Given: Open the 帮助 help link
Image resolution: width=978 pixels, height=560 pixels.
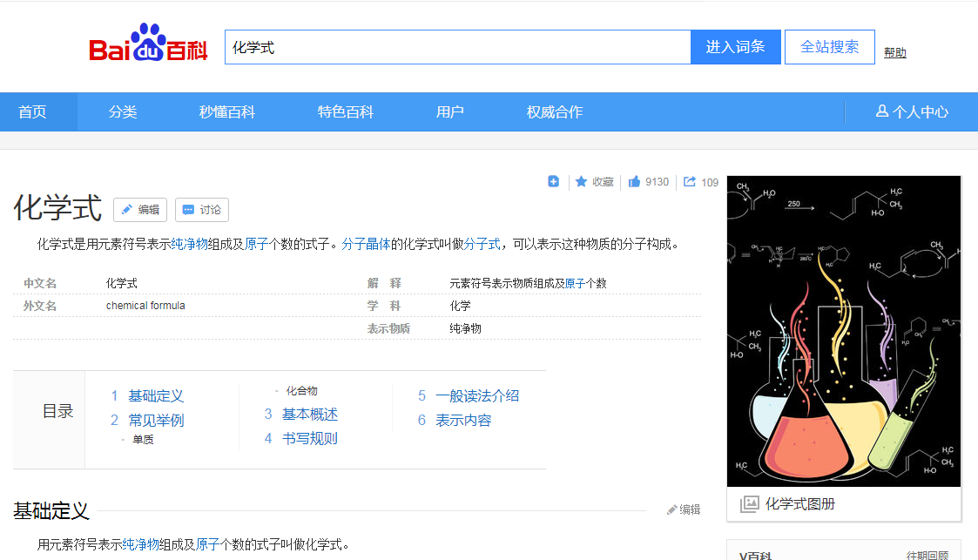Looking at the screenshot, I should click(894, 51).
